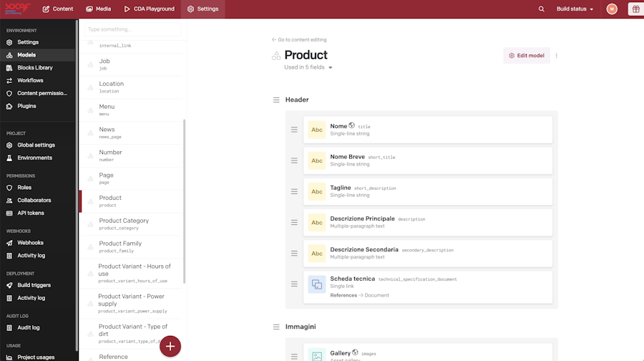Click the drag handle beside Descrizione Principale

[x=294, y=223]
